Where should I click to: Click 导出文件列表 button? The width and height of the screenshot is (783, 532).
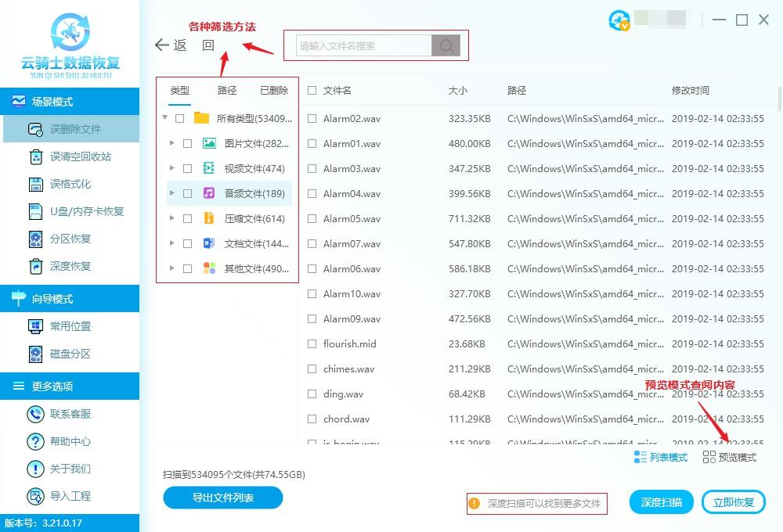223,498
